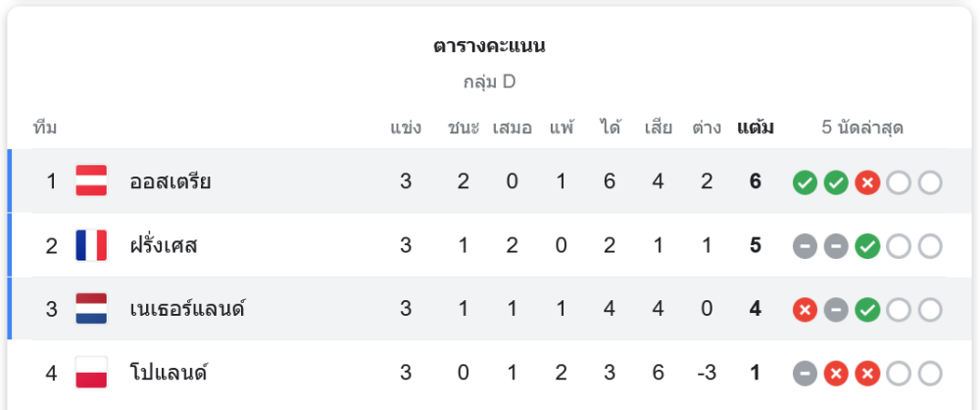Click the แต้ม column header
The width and height of the screenshot is (980, 410).
click(755, 128)
